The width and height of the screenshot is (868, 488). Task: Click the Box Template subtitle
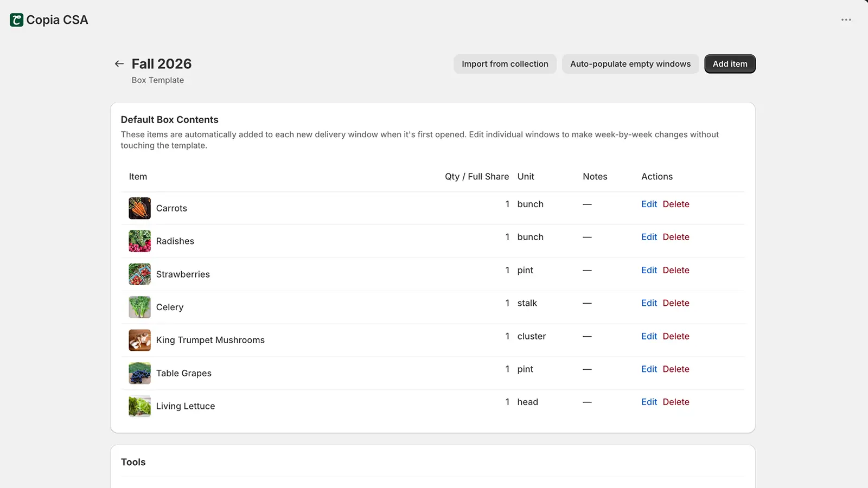(x=158, y=80)
